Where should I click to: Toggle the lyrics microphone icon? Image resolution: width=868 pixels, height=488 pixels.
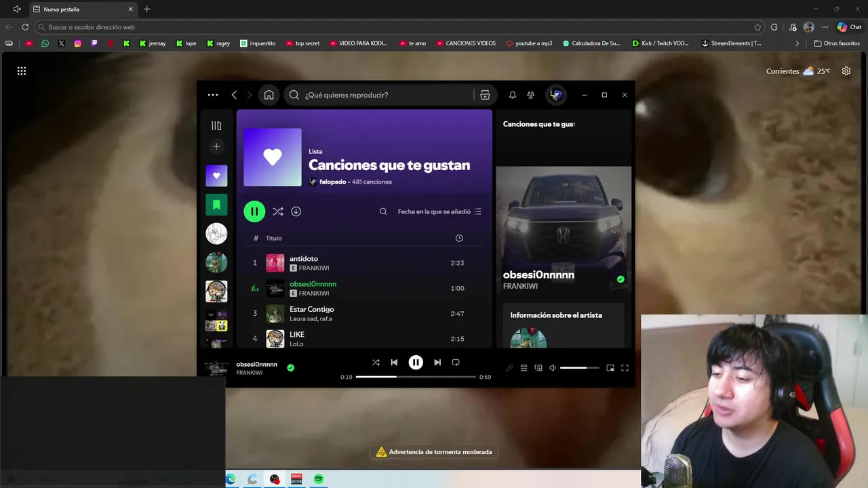[x=509, y=368]
